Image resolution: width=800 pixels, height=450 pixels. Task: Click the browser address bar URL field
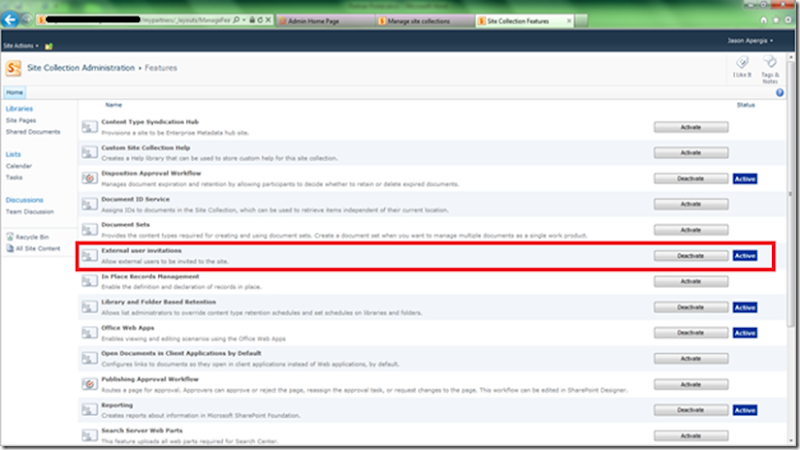(x=135, y=20)
